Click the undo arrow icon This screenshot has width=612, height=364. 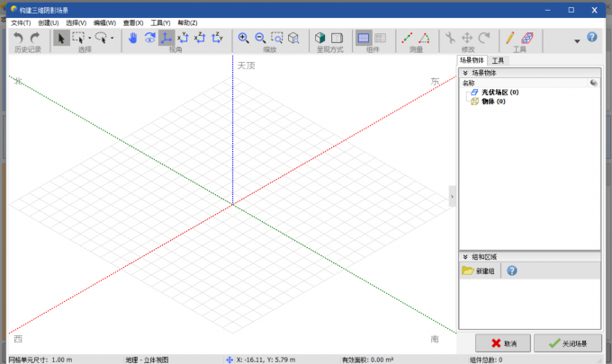coord(18,38)
